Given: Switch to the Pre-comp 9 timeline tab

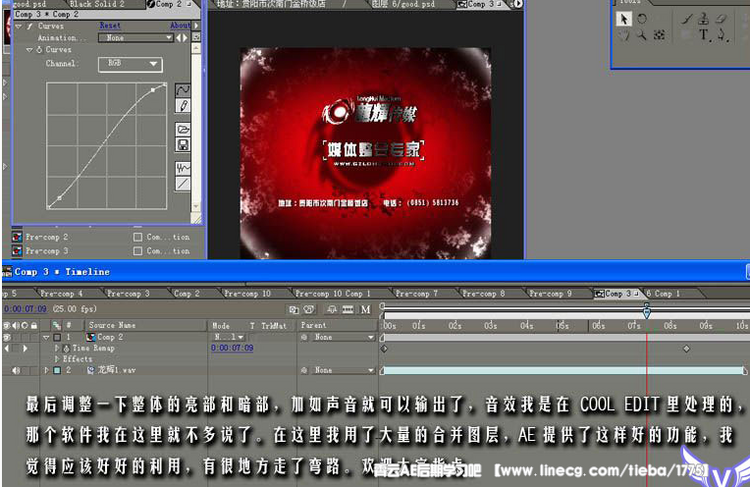Looking at the screenshot, I should 550,293.
